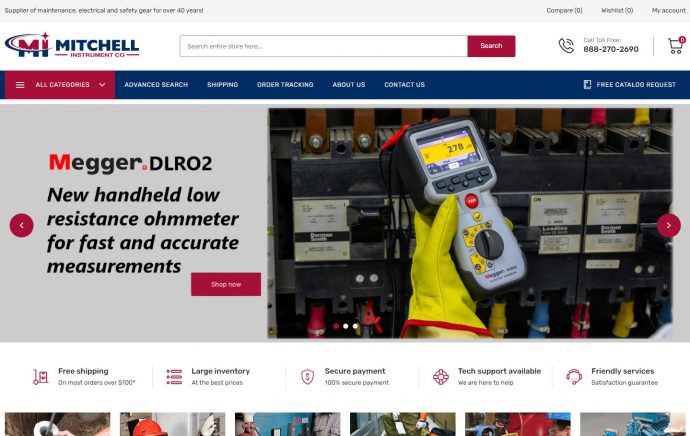Click the catalog booklet icon
Viewport: 690px width, 436px height.
click(x=587, y=84)
